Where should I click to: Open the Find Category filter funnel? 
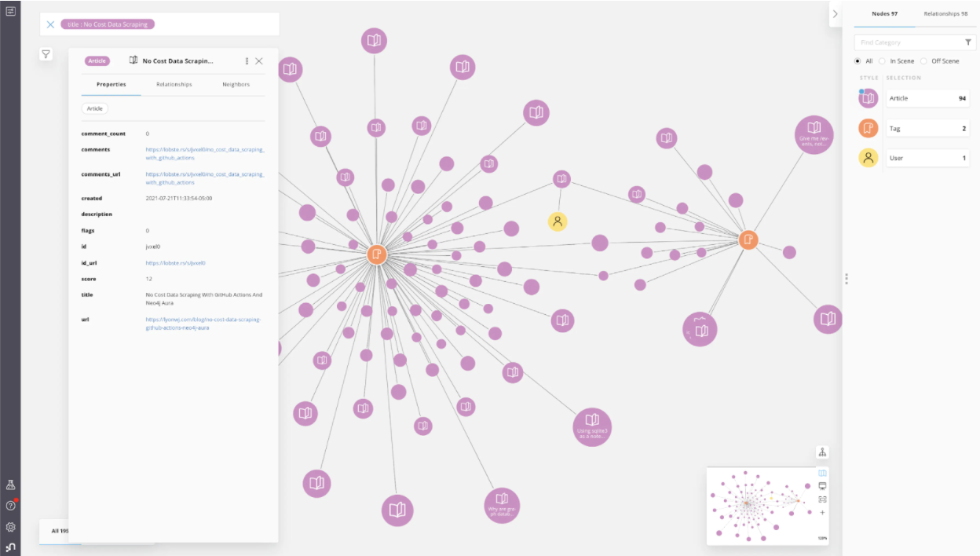[967, 42]
